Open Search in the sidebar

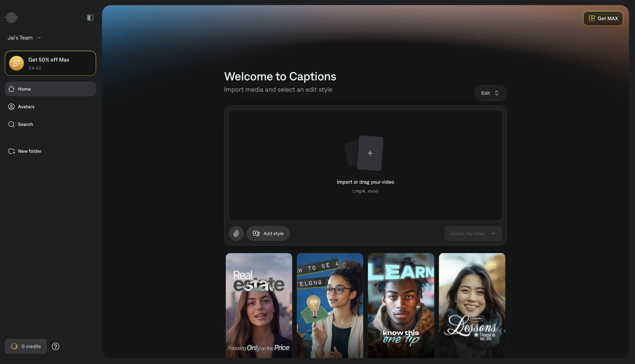[50, 124]
